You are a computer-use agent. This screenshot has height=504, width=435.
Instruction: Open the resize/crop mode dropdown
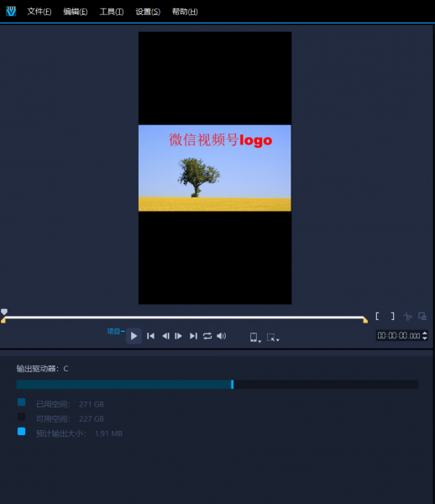pos(273,338)
